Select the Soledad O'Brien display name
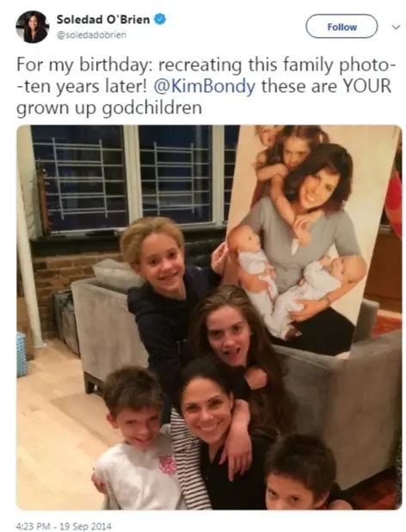 click(x=103, y=20)
